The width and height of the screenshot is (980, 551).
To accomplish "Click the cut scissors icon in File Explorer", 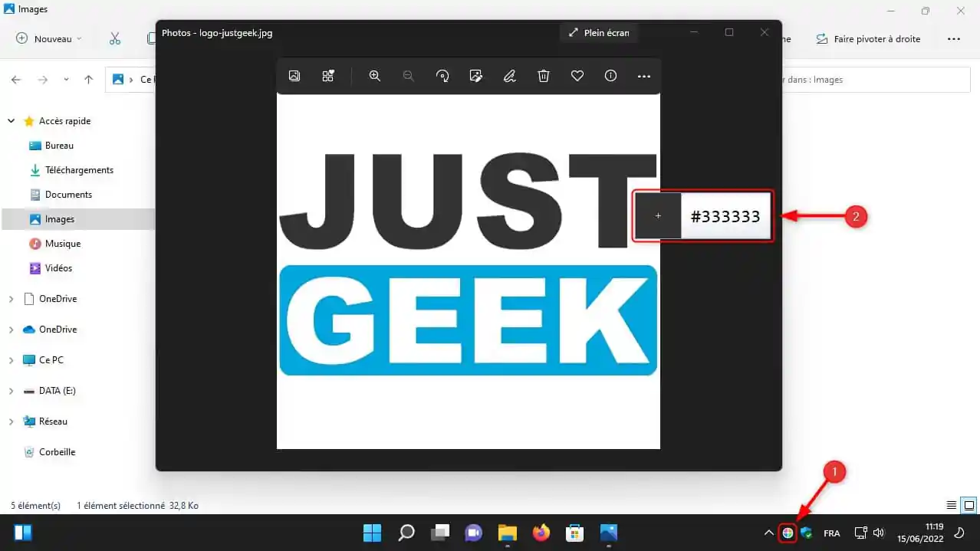I will click(x=115, y=38).
